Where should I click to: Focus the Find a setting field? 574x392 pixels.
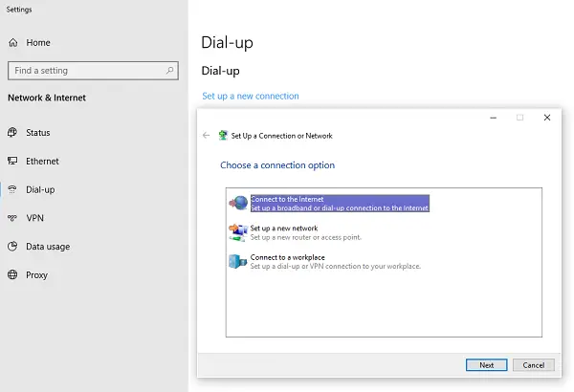point(93,71)
